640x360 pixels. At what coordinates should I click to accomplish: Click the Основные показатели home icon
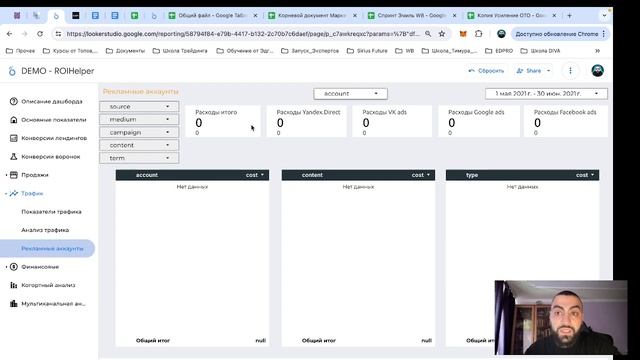click(x=13, y=120)
